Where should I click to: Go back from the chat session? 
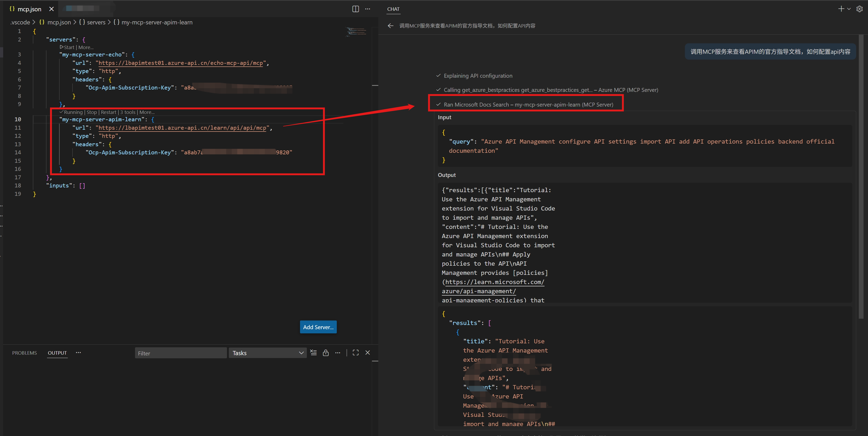point(391,26)
